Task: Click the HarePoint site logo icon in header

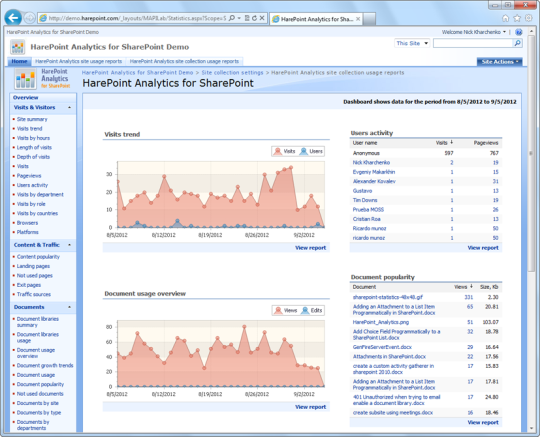Action: click(17, 47)
